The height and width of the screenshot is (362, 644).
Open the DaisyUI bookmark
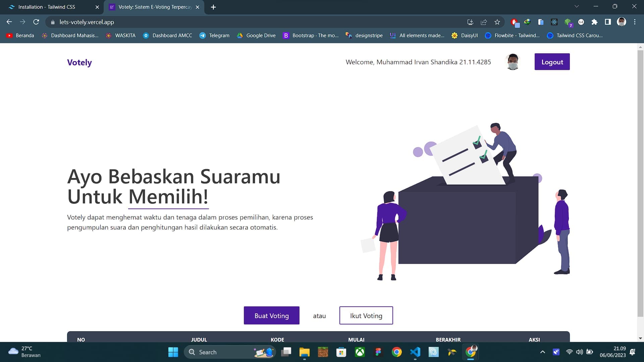coord(465,36)
